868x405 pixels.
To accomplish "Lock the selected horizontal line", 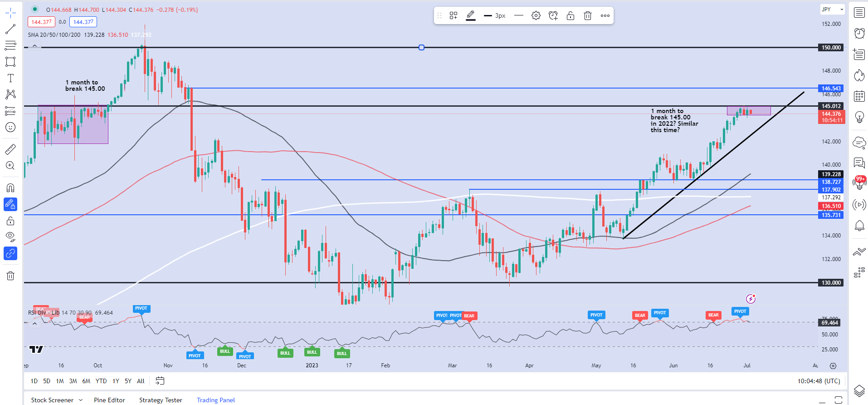I will coord(571,15).
